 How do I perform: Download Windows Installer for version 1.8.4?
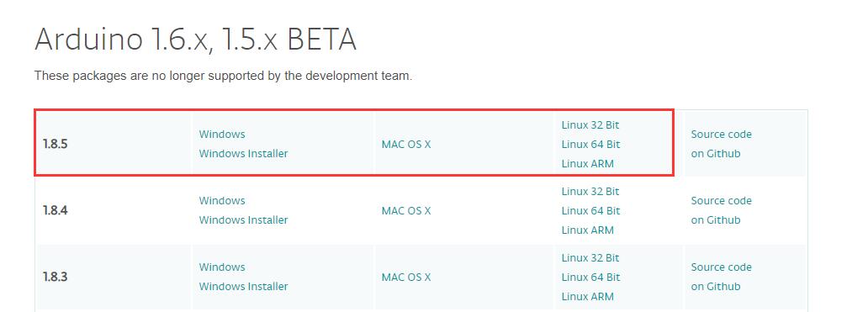[x=244, y=220]
